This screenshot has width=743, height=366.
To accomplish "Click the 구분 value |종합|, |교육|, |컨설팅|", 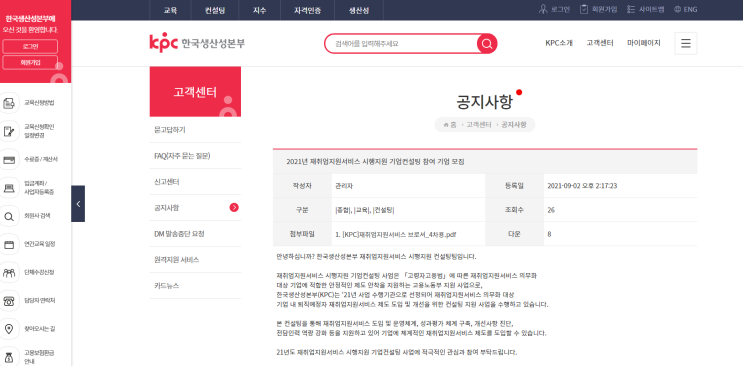I will pos(364,210).
